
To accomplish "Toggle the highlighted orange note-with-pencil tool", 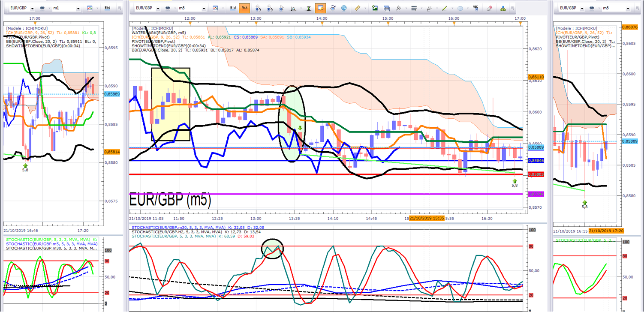I will point(320,8).
